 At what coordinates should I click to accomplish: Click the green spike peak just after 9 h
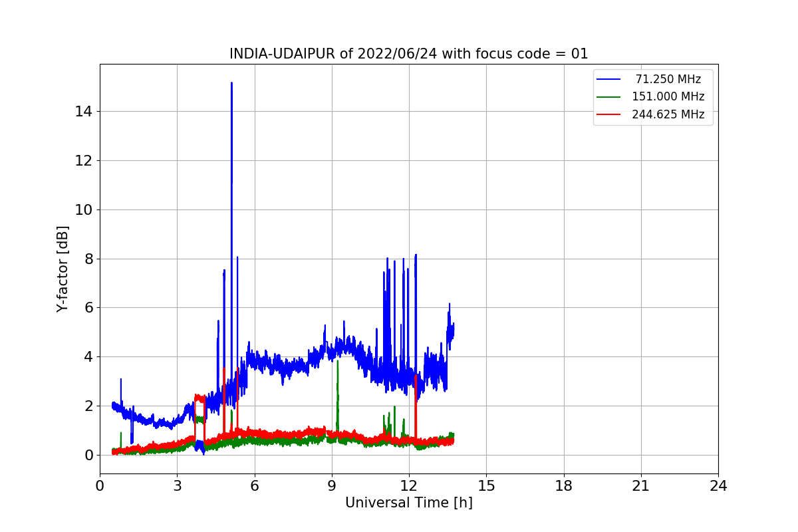[x=337, y=361]
